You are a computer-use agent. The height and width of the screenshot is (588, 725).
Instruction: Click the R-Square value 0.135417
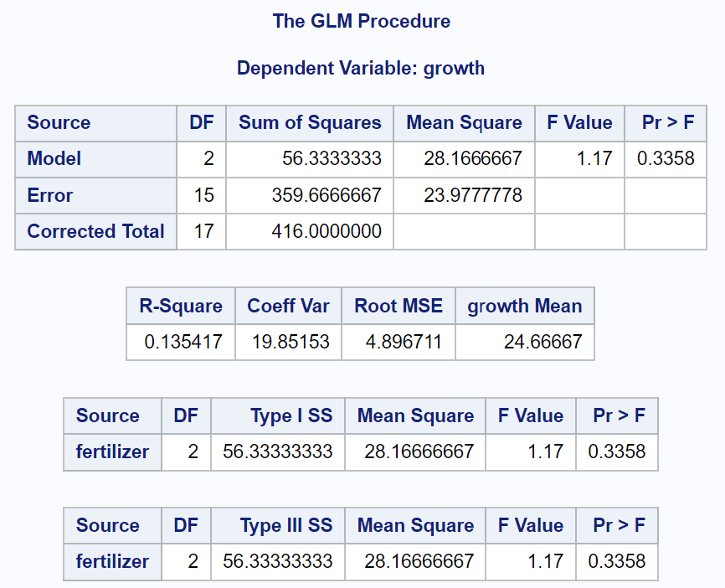(183, 342)
